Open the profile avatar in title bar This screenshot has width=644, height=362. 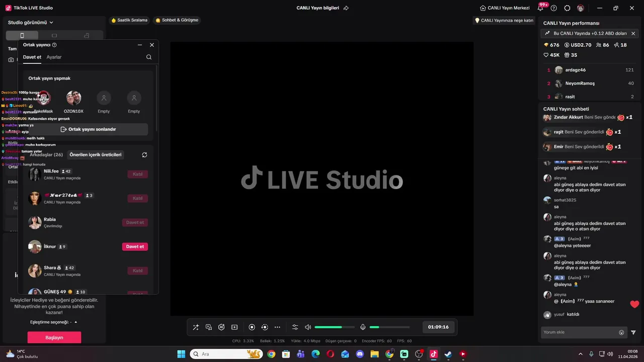(581, 8)
